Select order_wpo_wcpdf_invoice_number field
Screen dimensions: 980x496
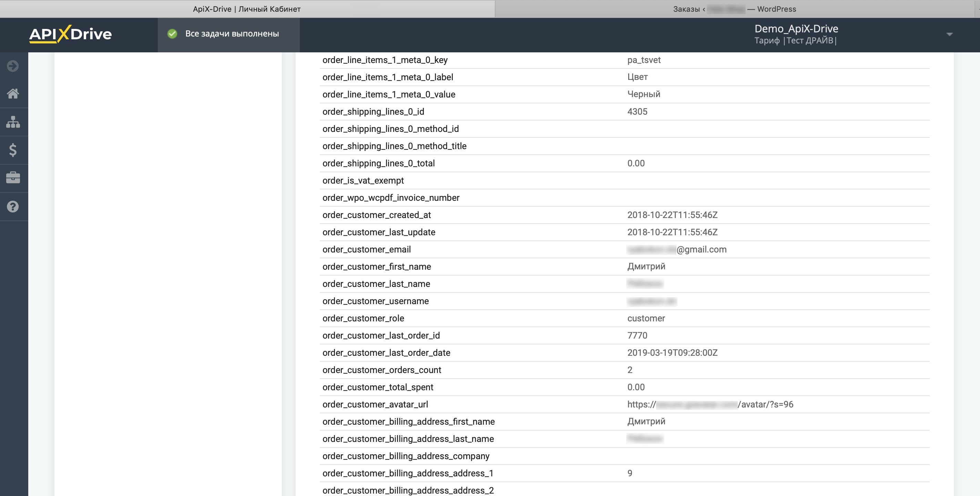tap(391, 197)
